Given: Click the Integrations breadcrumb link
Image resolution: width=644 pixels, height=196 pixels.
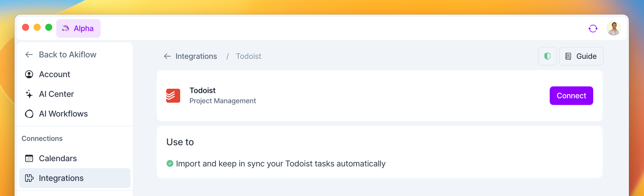Looking at the screenshot, I should 196,56.
